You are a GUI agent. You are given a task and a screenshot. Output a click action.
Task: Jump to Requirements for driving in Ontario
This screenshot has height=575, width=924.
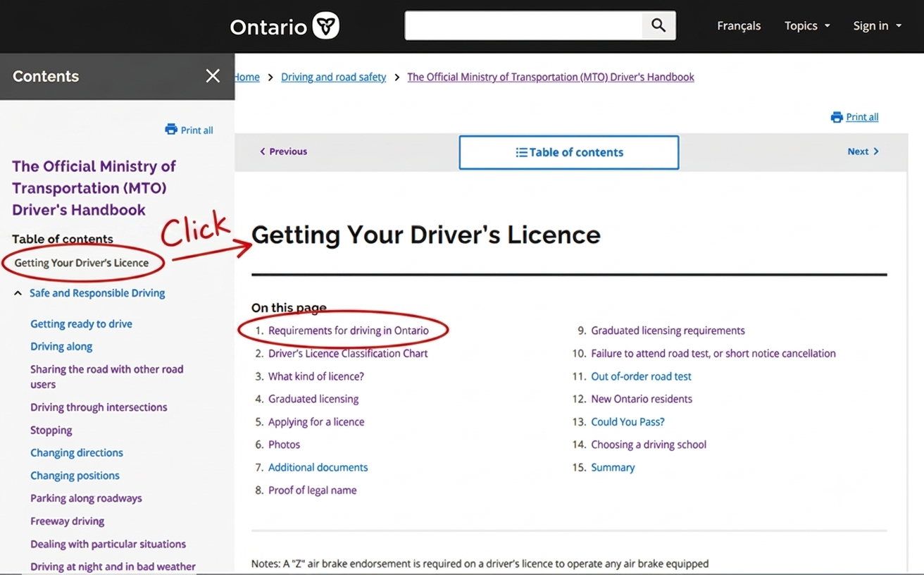[x=348, y=330]
